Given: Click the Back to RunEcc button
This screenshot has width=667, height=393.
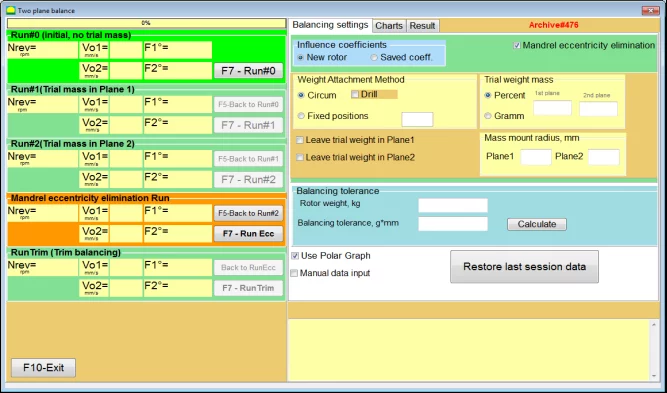Looking at the screenshot, I should (248, 268).
